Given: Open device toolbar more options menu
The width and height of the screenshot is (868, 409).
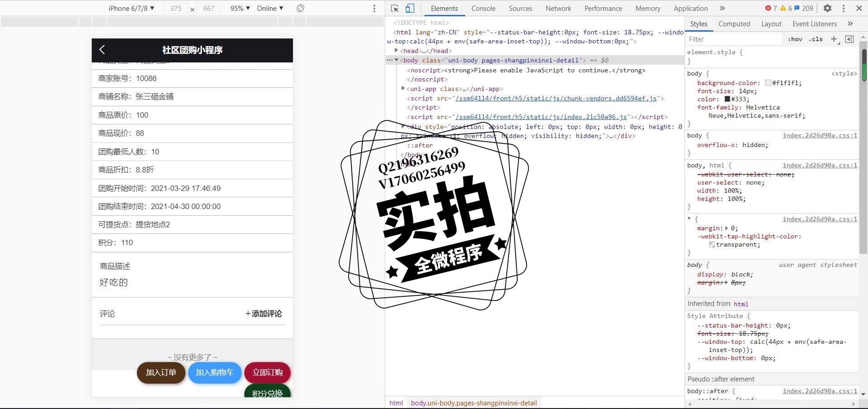Looking at the screenshot, I should click(x=374, y=8).
